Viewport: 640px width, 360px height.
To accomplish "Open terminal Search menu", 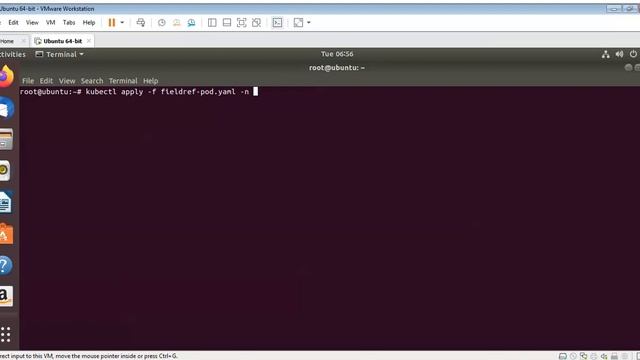I will coord(92,81).
